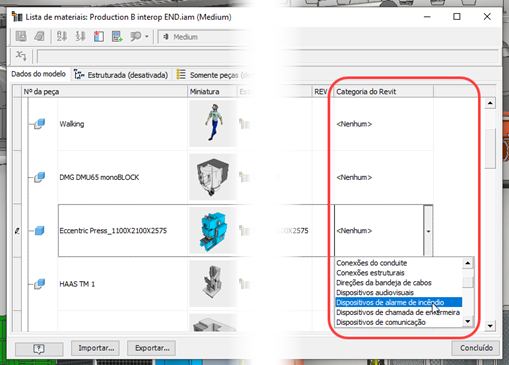Choose Dispositivos de chamada de enfermeira
The image size is (509, 365).
pos(399,312)
